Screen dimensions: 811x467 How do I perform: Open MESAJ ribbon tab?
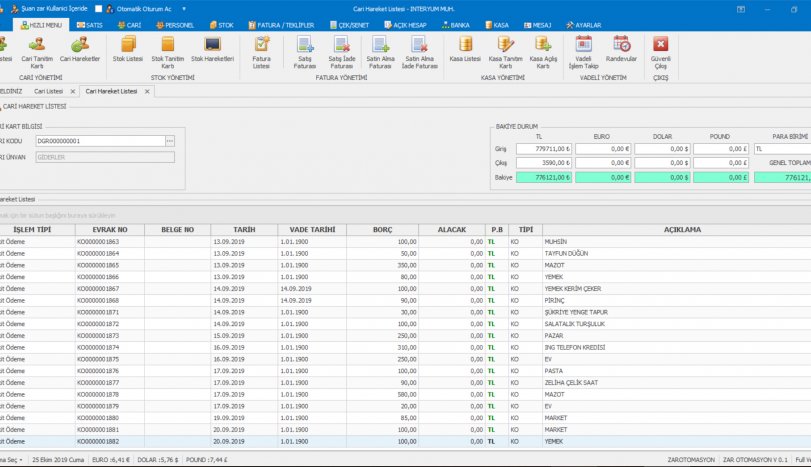click(x=537, y=25)
